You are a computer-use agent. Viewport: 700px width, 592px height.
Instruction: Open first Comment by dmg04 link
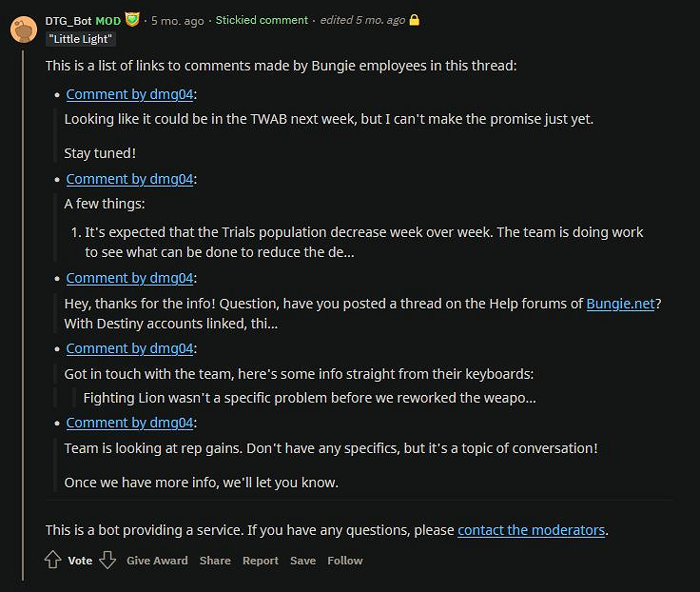pyautogui.click(x=129, y=94)
